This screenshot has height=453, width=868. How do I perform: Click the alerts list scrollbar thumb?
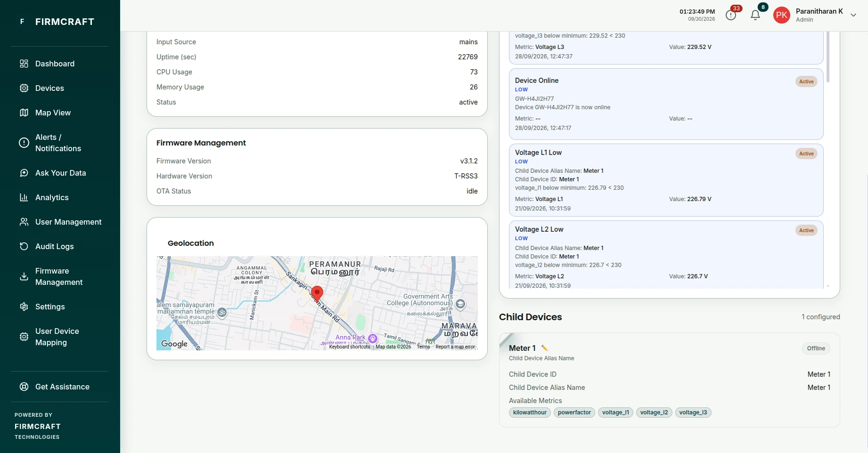[828, 57]
